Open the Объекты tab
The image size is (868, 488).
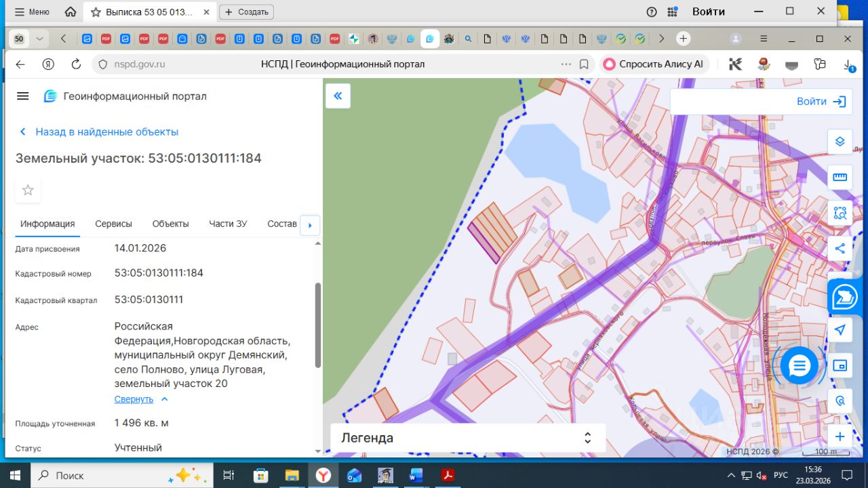[x=170, y=224]
